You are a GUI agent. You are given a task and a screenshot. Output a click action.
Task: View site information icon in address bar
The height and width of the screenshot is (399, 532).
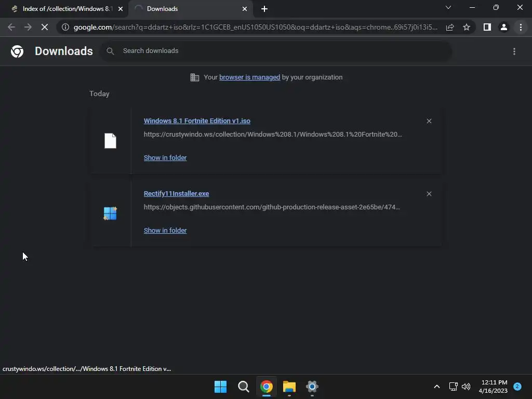65,27
